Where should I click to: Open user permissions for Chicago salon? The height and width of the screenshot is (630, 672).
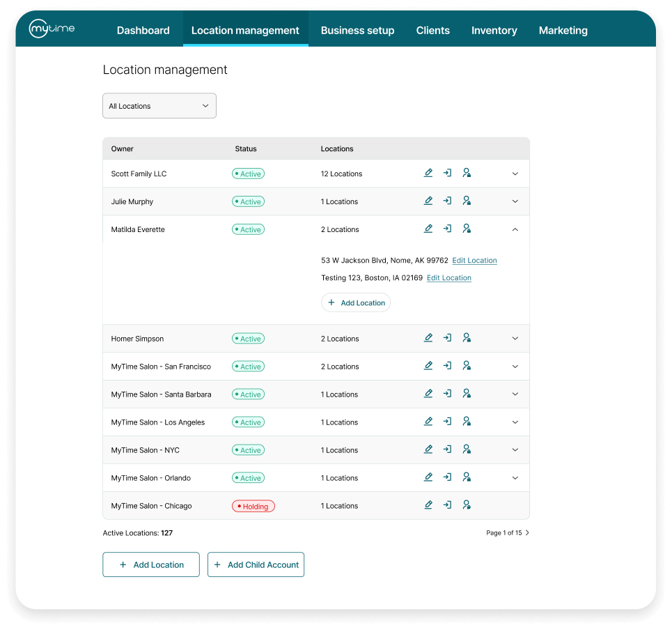point(467,505)
